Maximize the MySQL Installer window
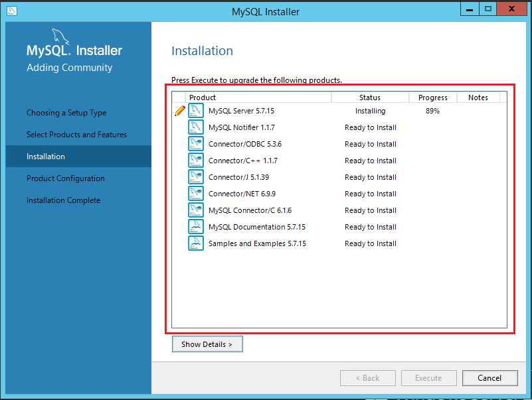 (x=488, y=9)
